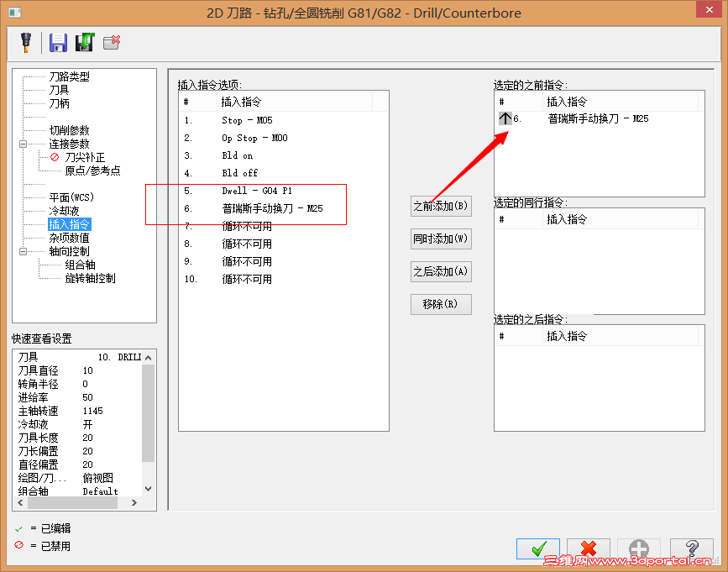
Task: Click the disabled plus icon near the bottom
Action: [x=638, y=548]
